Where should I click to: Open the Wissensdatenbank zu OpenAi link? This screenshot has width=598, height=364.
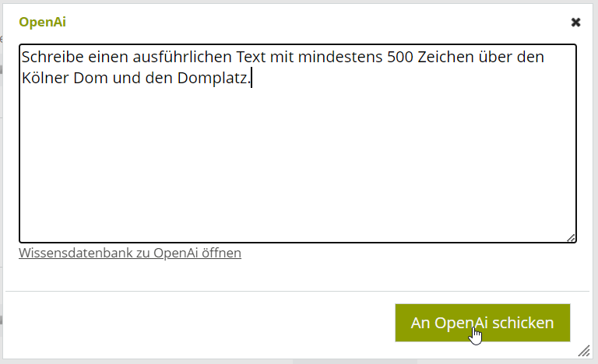point(130,253)
